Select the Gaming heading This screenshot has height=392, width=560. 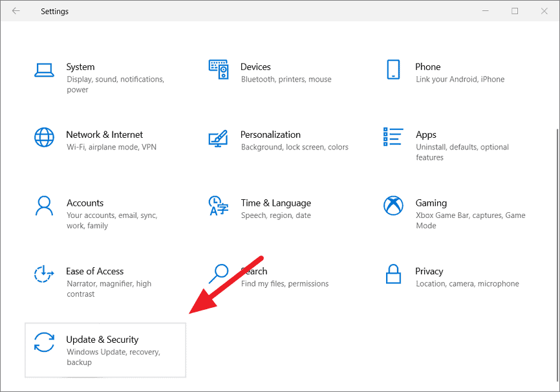click(x=431, y=203)
